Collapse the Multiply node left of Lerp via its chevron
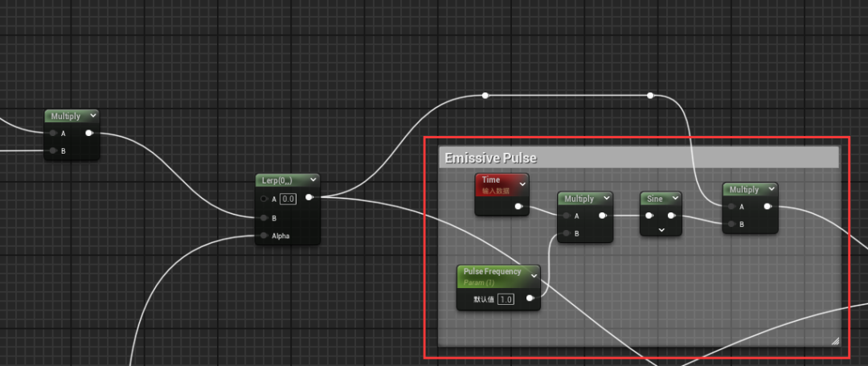 pyautogui.click(x=92, y=116)
